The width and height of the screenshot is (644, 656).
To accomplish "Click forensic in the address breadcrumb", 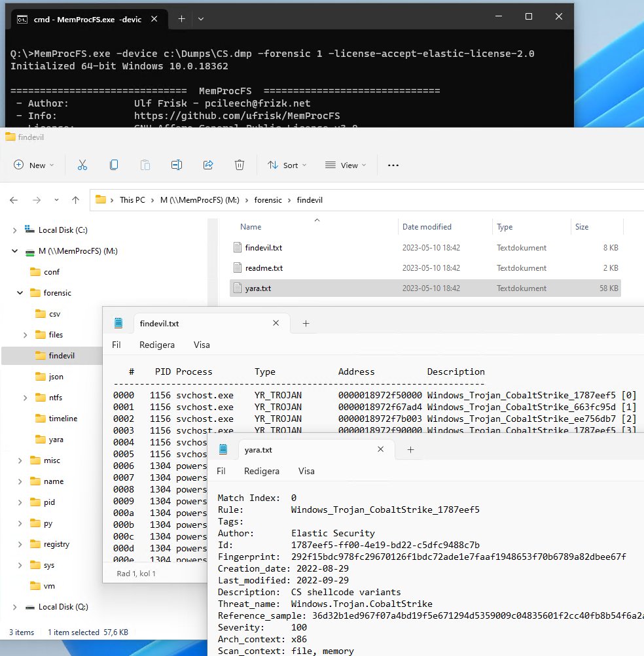I will tap(268, 200).
